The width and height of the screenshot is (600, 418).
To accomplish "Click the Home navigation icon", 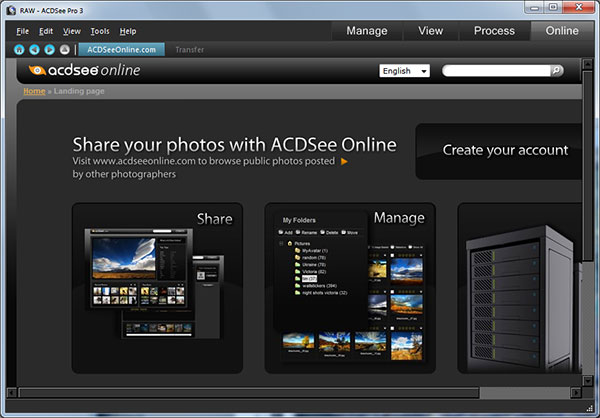I will pyautogui.click(x=20, y=48).
